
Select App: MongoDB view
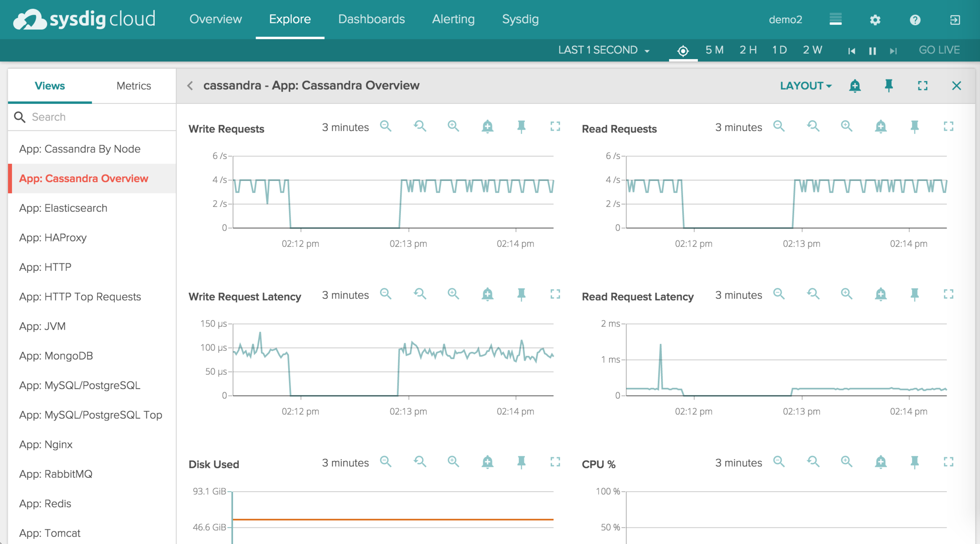point(92,356)
